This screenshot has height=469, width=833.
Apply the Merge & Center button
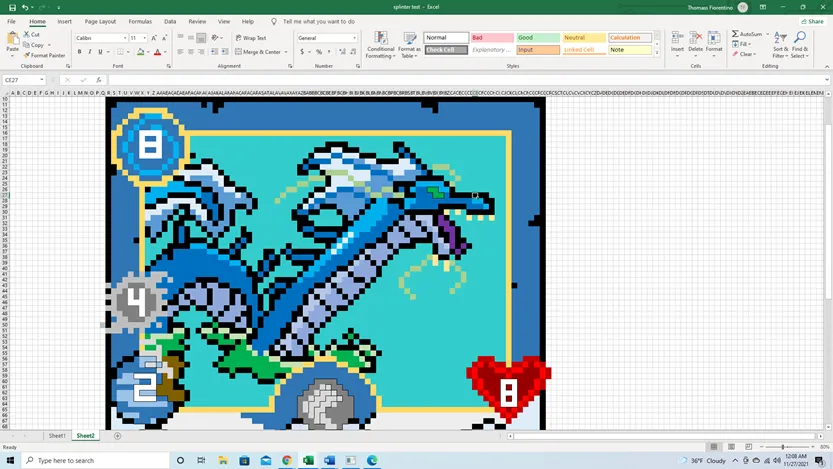[x=258, y=52]
